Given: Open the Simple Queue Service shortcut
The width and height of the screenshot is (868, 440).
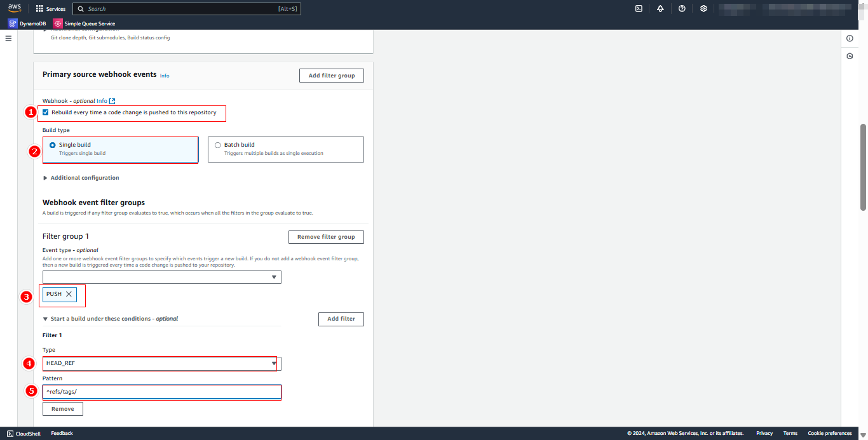Looking at the screenshot, I should 85,23.
